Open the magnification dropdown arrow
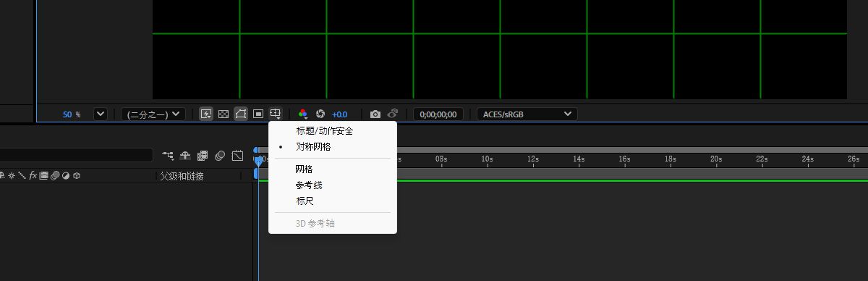 [100, 114]
